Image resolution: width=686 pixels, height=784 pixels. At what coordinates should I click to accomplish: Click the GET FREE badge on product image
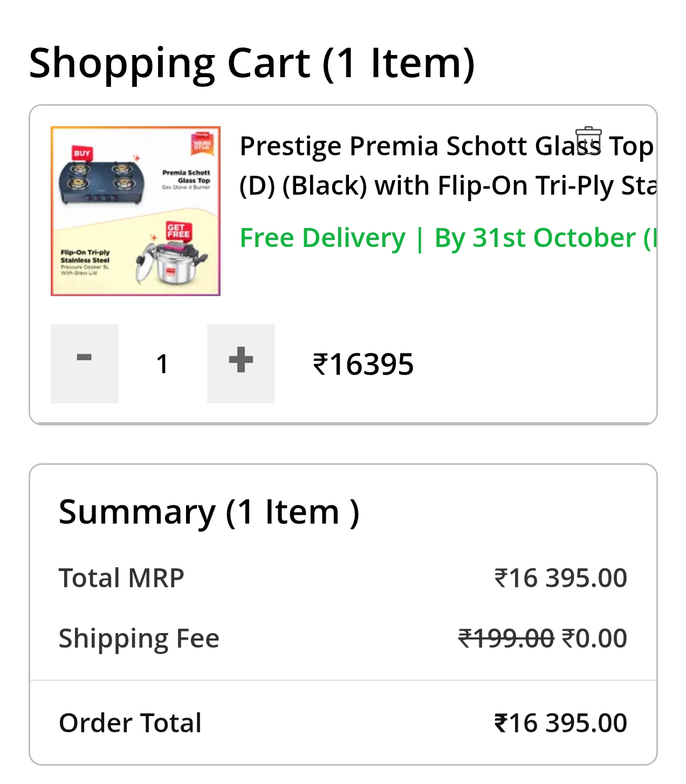tap(178, 231)
